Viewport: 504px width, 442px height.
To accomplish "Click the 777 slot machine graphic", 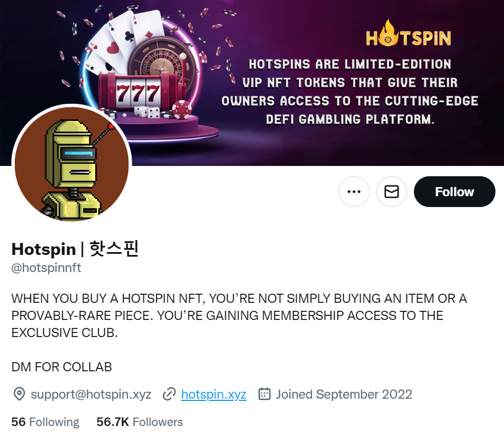I will (138, 92).
